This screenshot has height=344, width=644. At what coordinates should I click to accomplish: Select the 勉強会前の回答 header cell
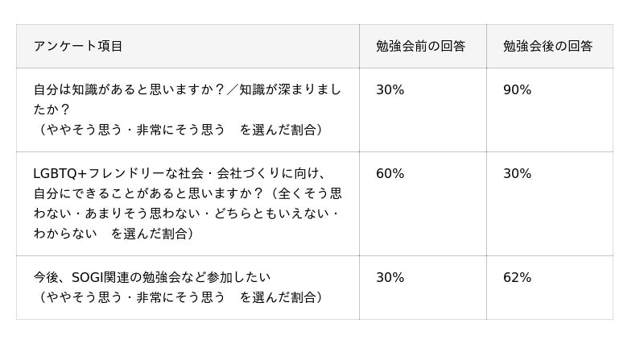click(420, 46)
